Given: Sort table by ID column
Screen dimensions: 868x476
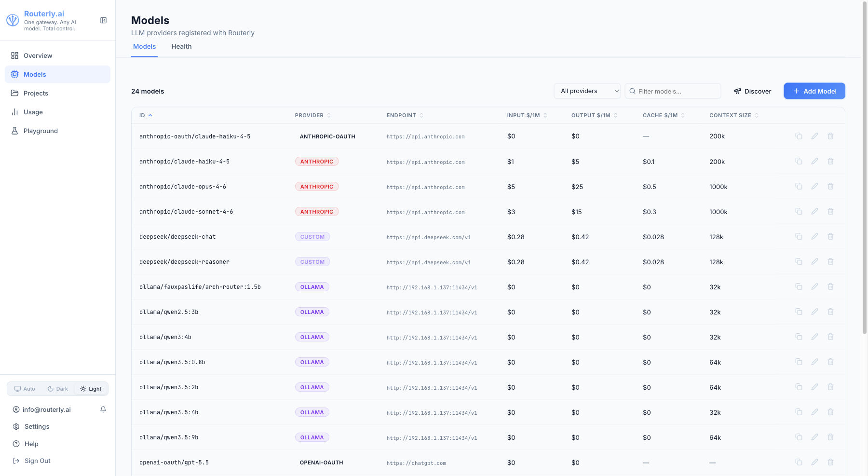Looking at the screenshot, I should pos(146,115).
